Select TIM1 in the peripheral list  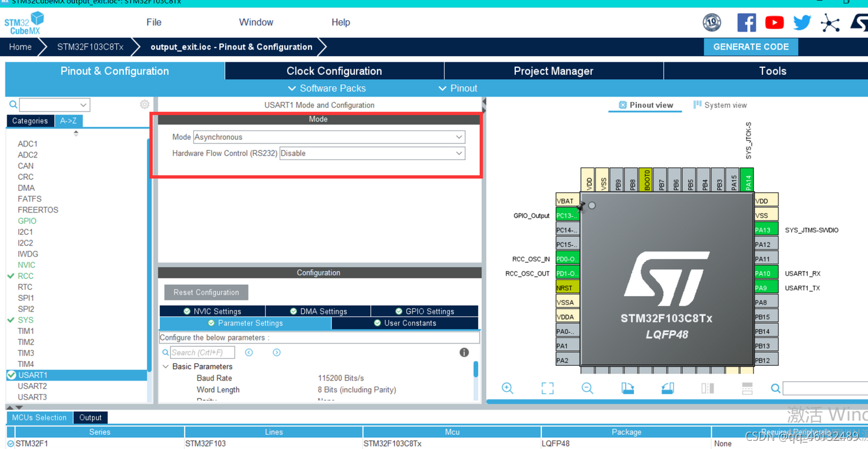26,331
